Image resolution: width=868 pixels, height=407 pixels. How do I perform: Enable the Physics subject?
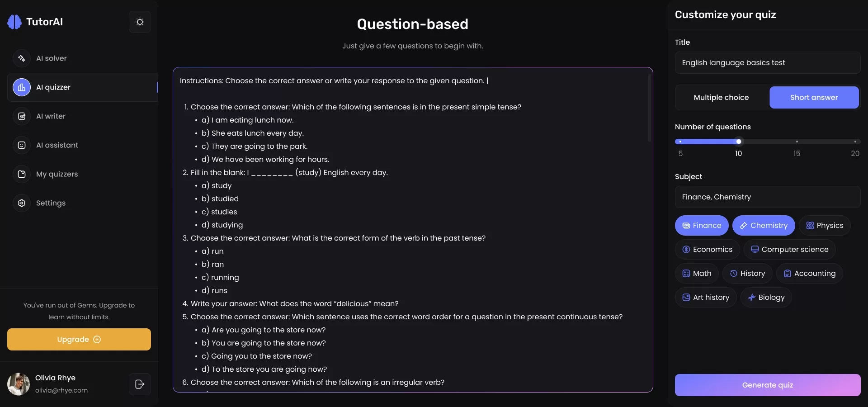825,225
